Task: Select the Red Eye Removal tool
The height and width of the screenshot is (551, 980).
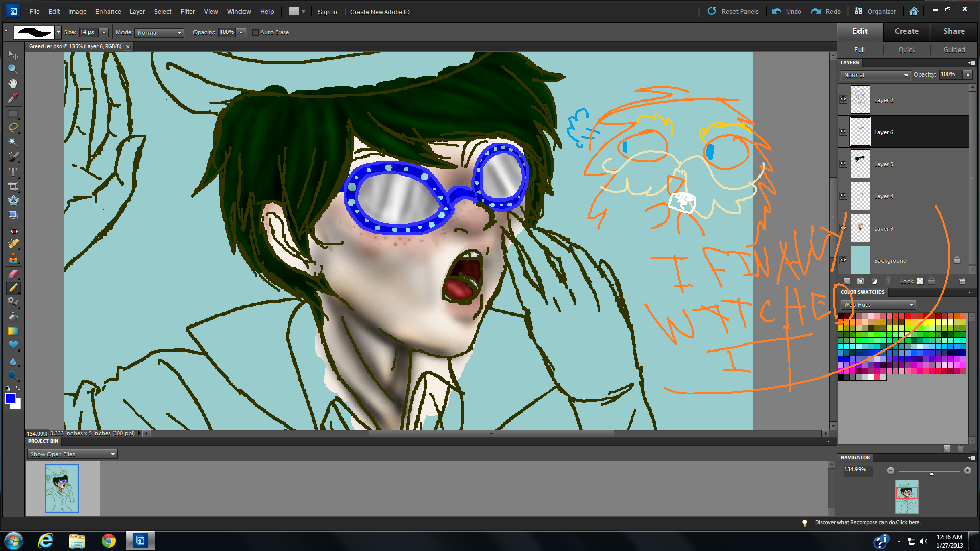Action: tap(13, 230)
